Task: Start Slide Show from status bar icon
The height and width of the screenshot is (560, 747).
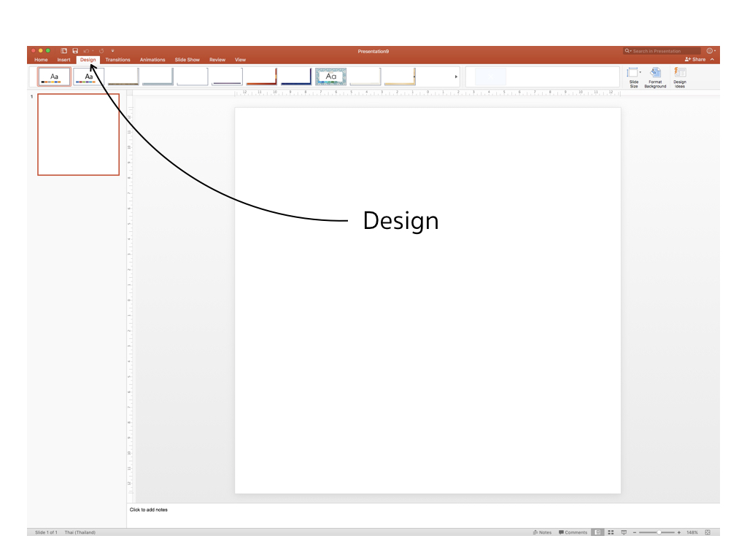Action: point(624,532)
